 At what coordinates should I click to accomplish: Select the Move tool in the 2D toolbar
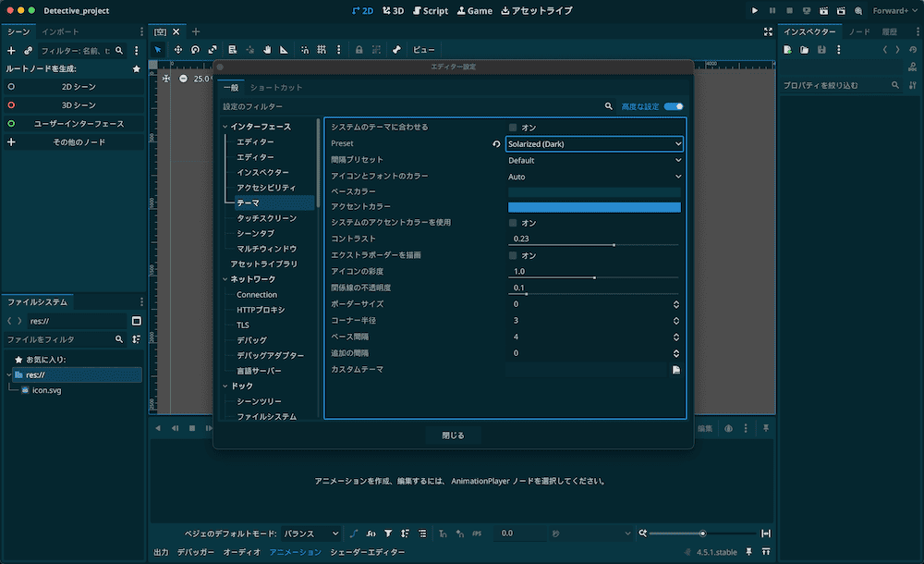pos(178,49)
